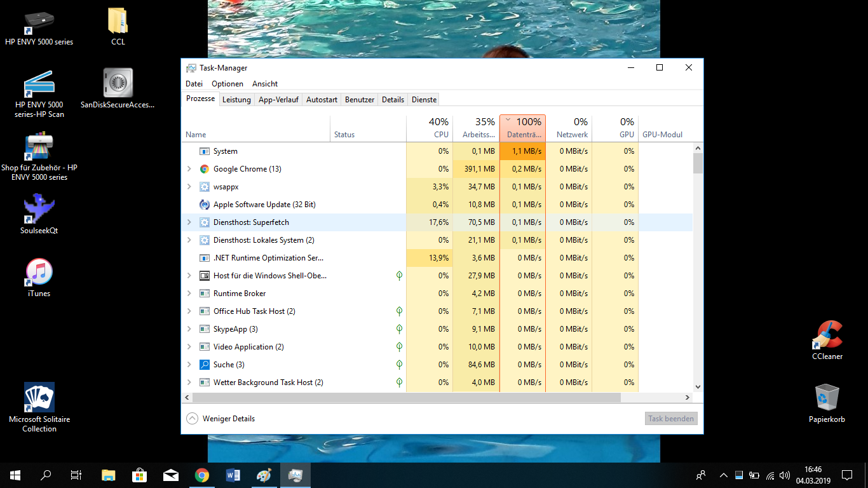Open Task View on taskbar
Screen dimensions: 868x488
(x=76, y=475)
